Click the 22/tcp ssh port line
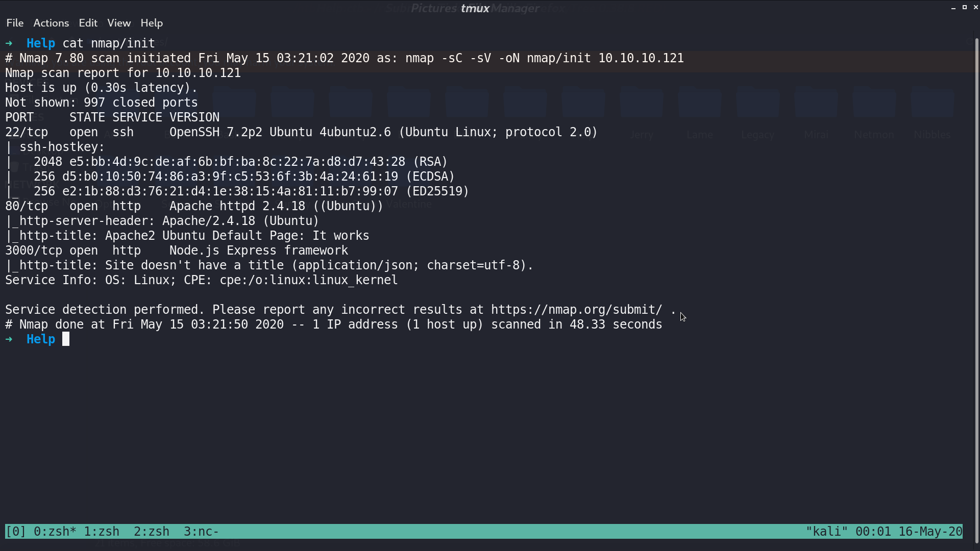980x551 pixels. click(301, 132)
